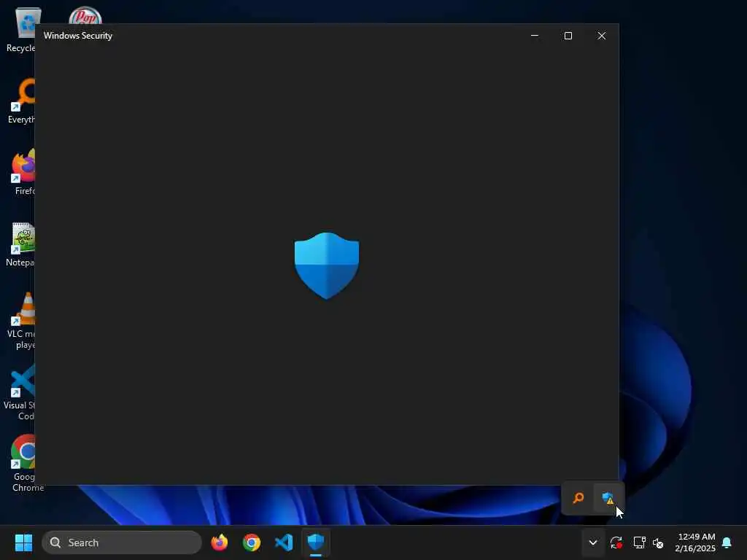Click the sync status tray icon

click(616, 542)
